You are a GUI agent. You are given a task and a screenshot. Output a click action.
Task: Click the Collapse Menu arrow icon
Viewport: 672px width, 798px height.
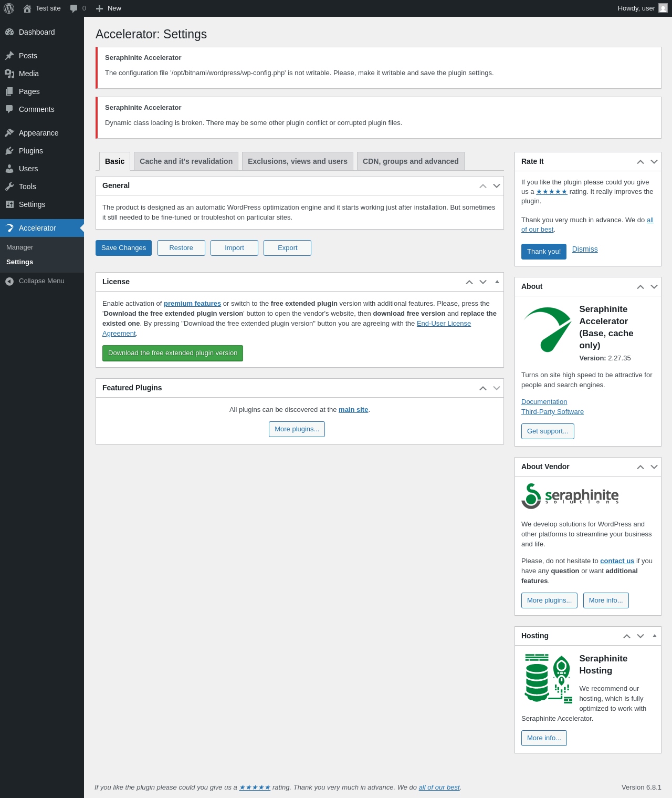pos(9,281)
